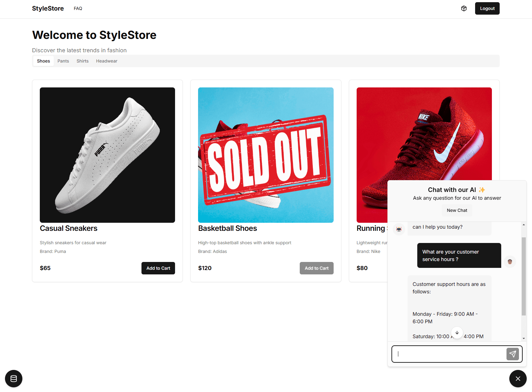View the sold out Basketball Shoes image
Viewport: 532px width, 392px height.
[x=266, y=155]
